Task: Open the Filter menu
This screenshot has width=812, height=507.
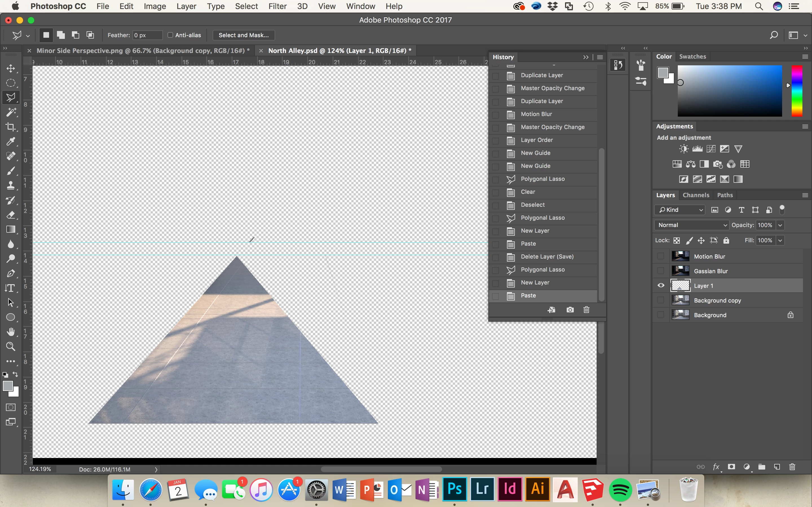Action: (277, 6)
